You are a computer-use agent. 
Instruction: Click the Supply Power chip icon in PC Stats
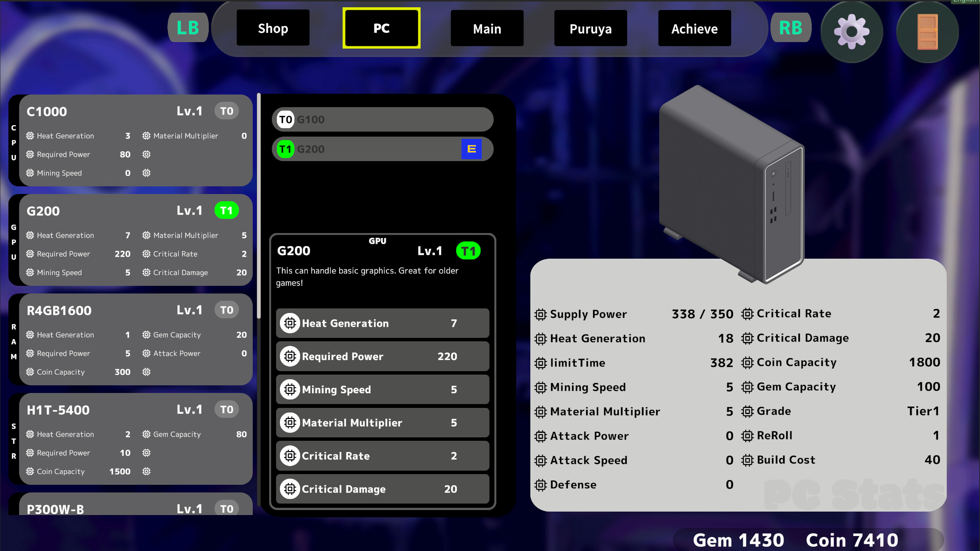coord(540,314)
